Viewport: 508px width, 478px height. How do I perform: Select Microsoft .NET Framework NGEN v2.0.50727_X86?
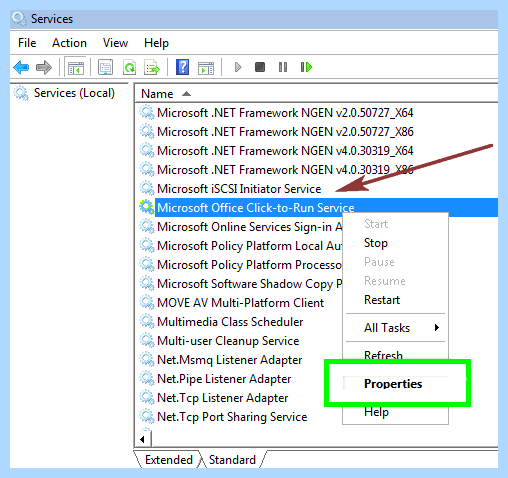tap(285, 132)
